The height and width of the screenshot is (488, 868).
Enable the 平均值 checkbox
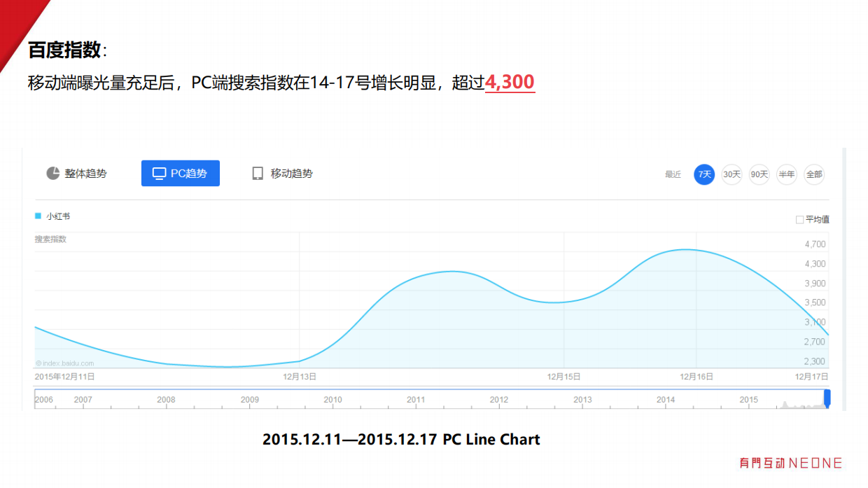tap(799, 220)
